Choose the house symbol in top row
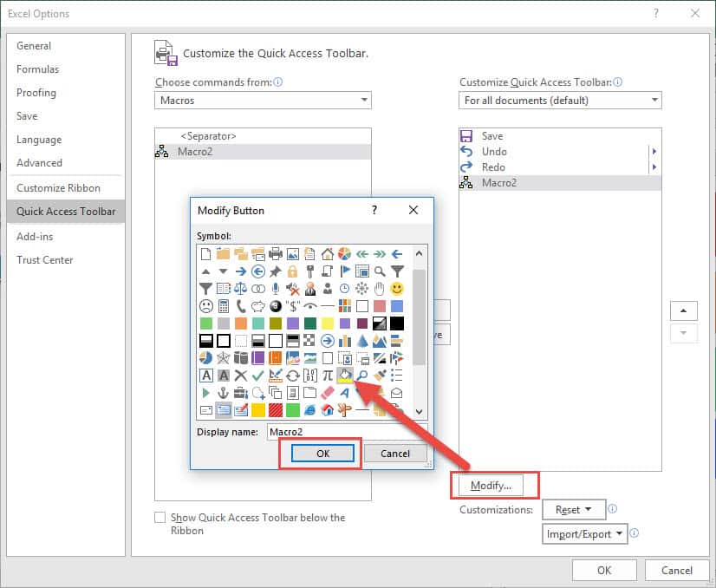This screenshot has height=588, width=716. [328, 253]
